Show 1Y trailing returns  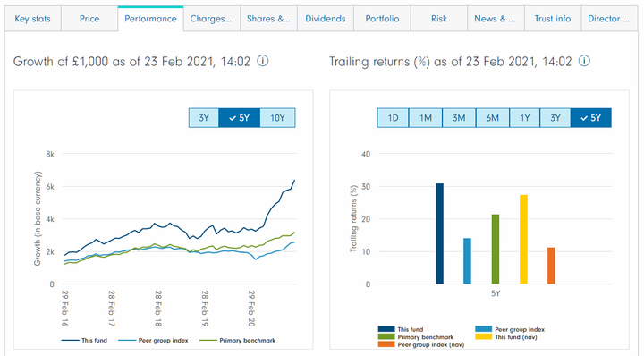(524, 118)
